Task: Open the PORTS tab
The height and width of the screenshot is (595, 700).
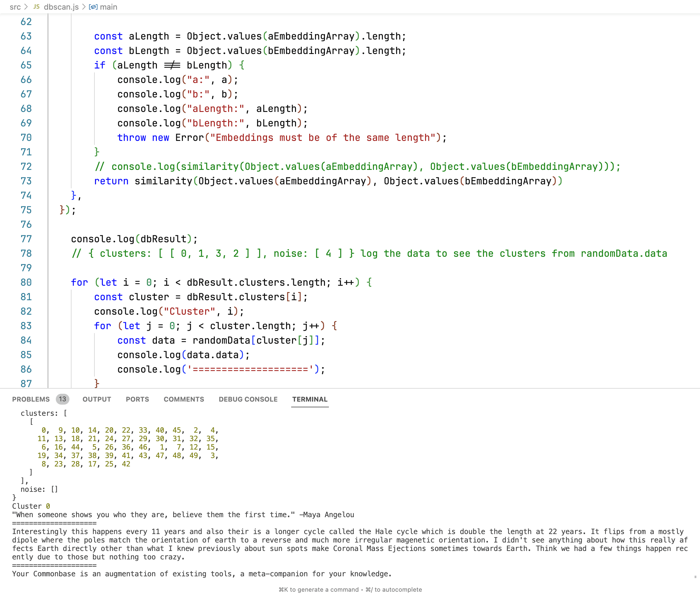Action: (137, 399)
